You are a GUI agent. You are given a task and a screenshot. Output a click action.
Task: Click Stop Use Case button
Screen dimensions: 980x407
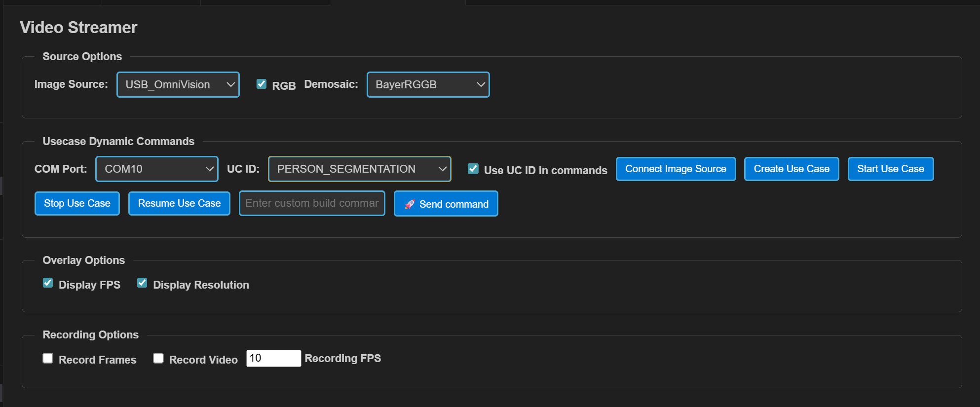[77, 203]
